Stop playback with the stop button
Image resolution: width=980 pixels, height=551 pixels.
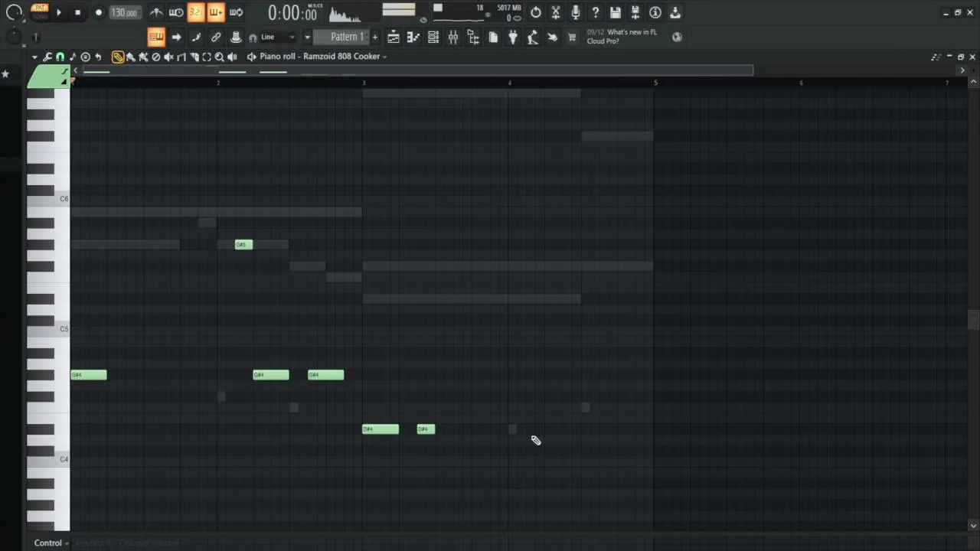pos(77,12)
